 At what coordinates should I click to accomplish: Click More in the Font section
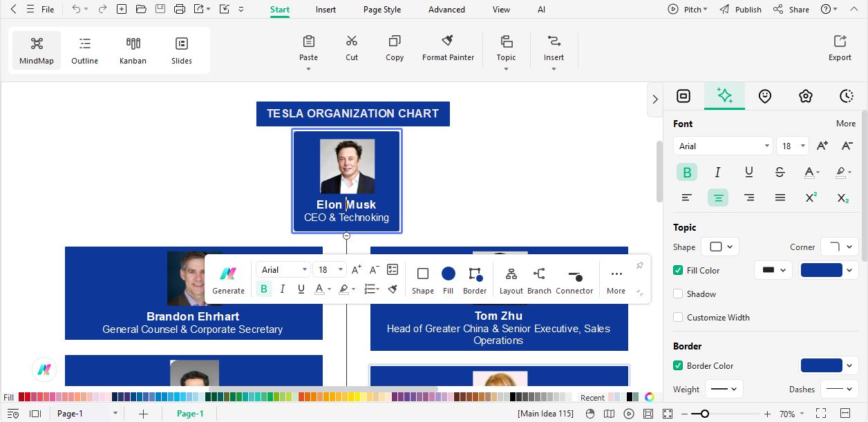(x=846, y=124)
